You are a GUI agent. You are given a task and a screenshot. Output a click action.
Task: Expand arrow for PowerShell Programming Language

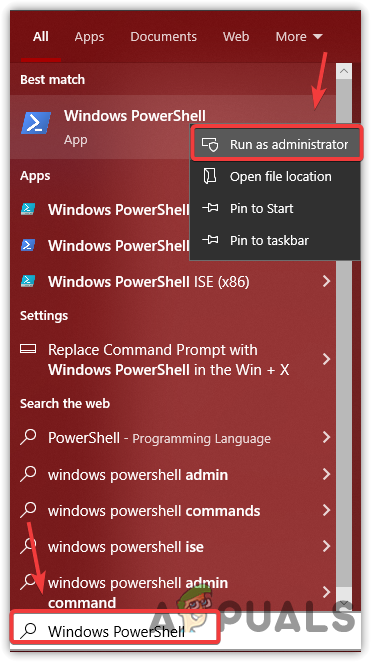(326, 437)
